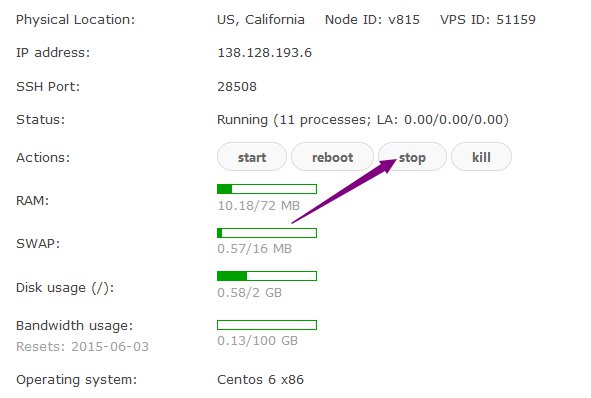Click the start action button
The width and height of the screenshot is (591, 398).
252,157
